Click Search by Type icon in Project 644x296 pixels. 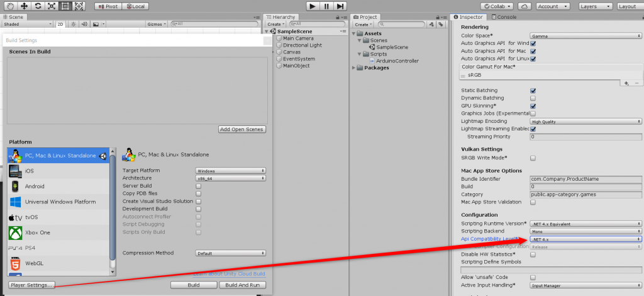tap(431, 25)
